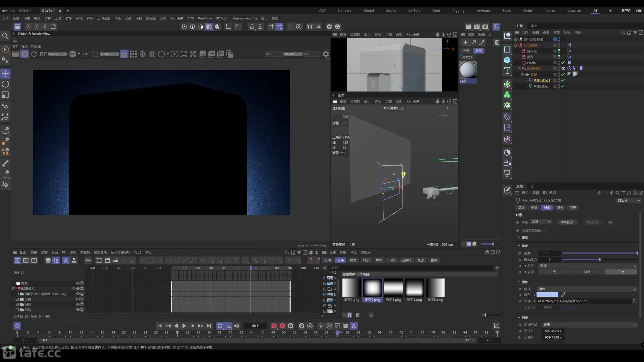Expand the 缩放 track folder
Screen dimensions: 644x362
point(17,304)
